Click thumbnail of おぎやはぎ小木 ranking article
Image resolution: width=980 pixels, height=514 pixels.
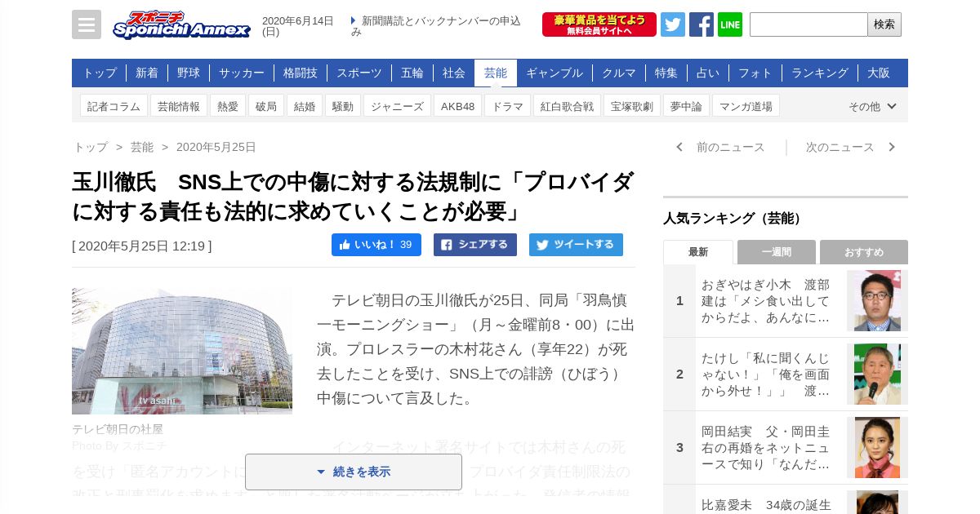[x=877, y=301]
